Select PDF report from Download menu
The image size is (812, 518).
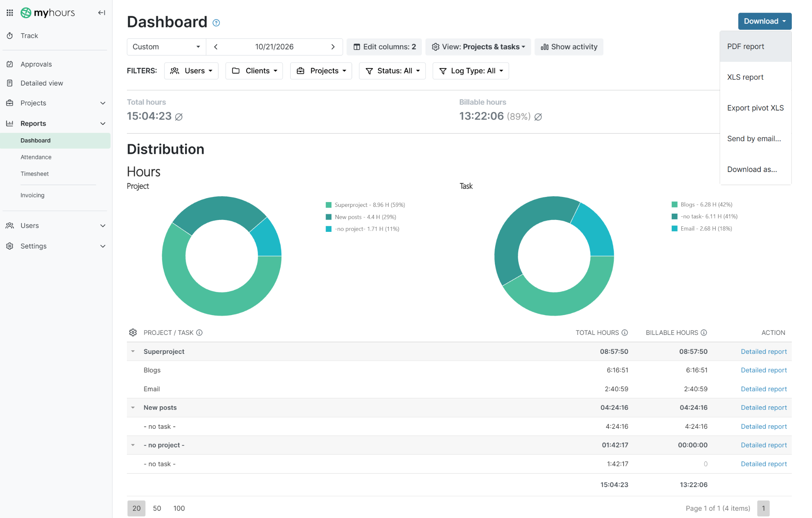pyautogui.click(x=756, y=46)
